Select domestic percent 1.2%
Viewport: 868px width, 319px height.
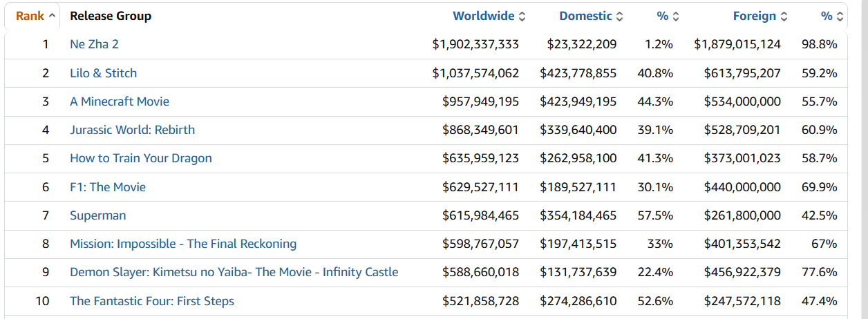pos(659,44)
